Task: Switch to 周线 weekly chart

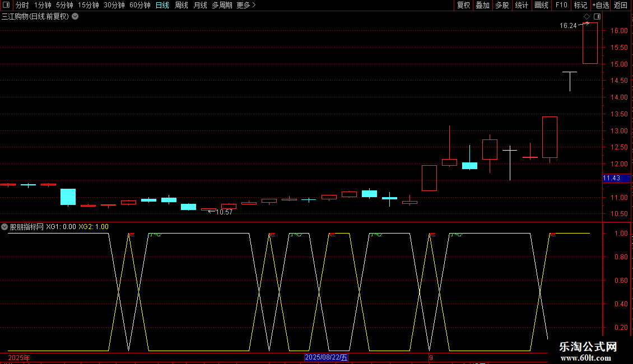Action: point(181,5)
